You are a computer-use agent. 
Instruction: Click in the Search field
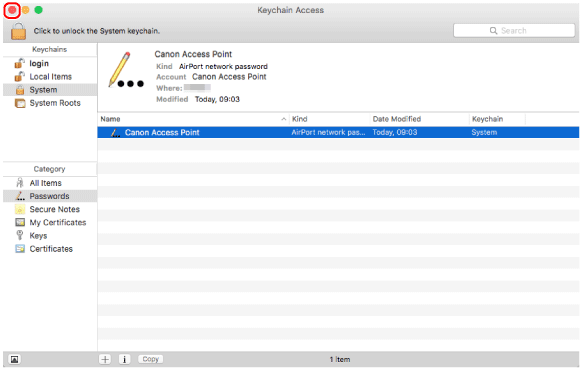click(x=514, y=31)
